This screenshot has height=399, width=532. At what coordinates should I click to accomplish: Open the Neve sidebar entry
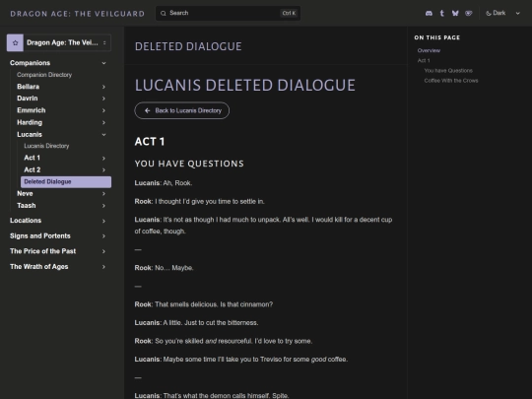(25, 193)
